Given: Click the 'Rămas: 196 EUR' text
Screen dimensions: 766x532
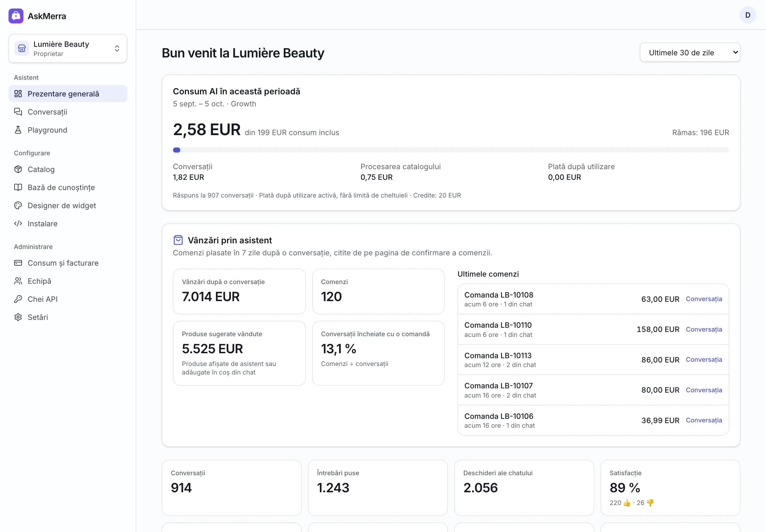Looking at the screenshot, I should [700, 133].
